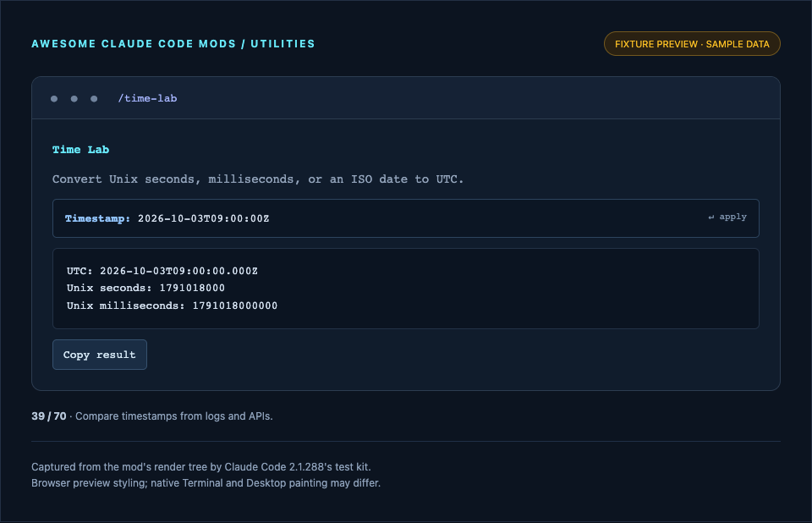Click the Copy result button

click(100, 355)
